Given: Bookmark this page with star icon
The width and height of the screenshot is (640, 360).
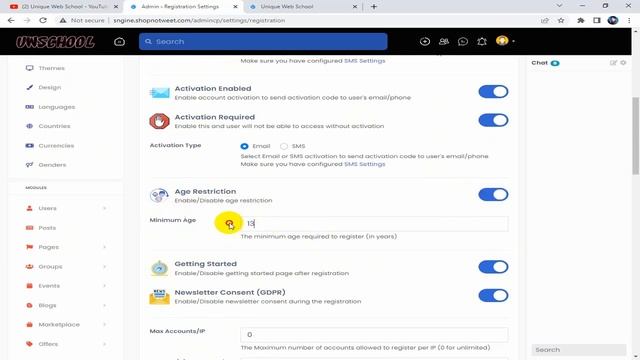Looking at the screenshot, I should (561, 20).
